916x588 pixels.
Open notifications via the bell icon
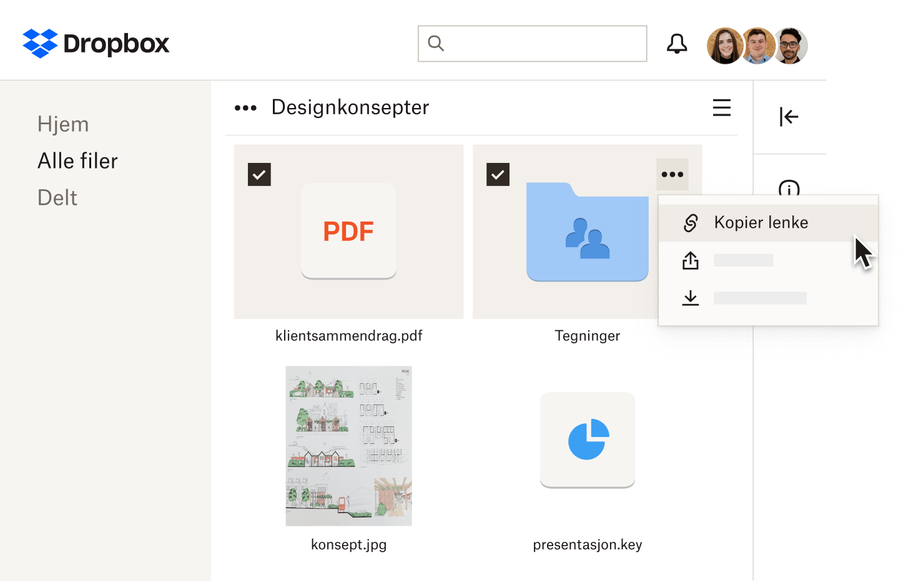[x=676, y=44]
